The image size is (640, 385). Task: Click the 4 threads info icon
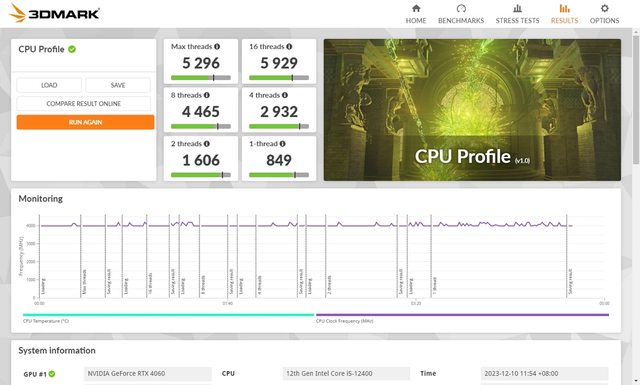click(x=285, y=95)
